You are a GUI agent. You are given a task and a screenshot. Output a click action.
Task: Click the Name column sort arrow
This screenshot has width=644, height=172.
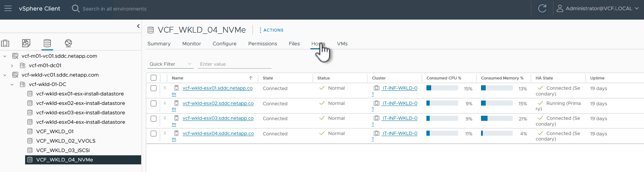tap(251, 78)
